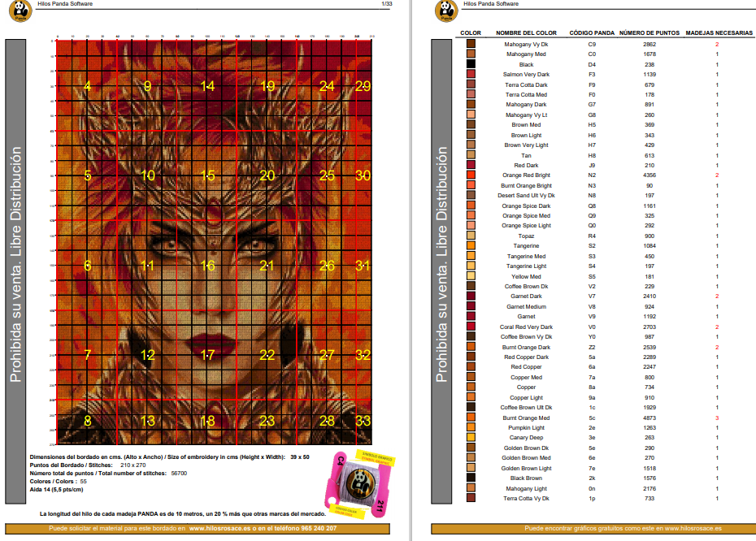The height and width of the screenshot is (541, 756).
Task: Click section number 10 on the pattern
Action: click(147, 175)
